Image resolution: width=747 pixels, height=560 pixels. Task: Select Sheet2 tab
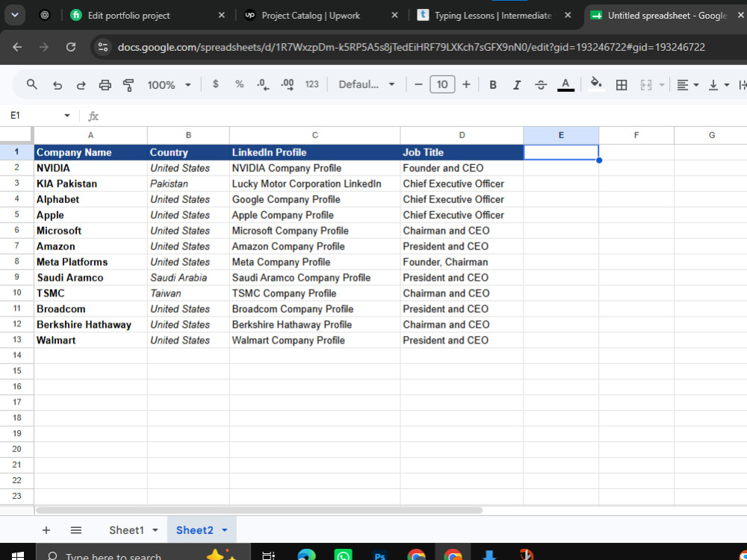(194, 530)
